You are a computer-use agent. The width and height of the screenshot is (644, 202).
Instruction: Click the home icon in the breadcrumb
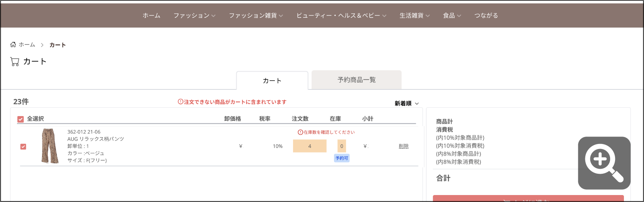(x=13, y=45)
